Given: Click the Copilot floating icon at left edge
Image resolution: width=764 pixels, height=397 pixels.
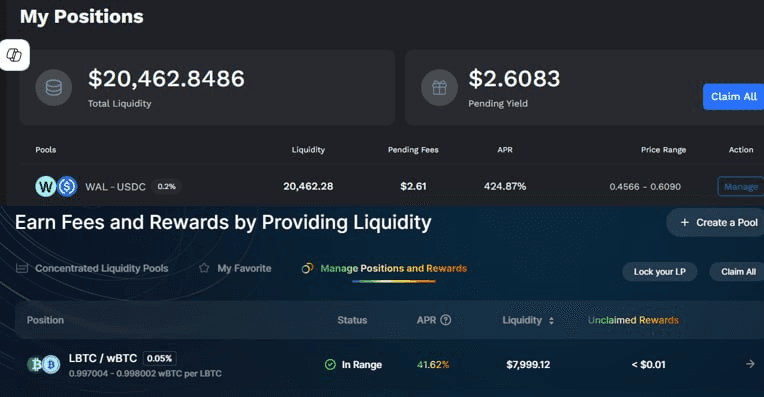Looking at the screenshot, I should [14, 55].
